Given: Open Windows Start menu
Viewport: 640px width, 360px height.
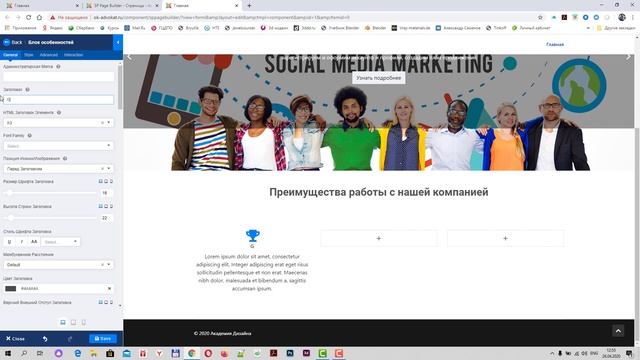Looking at the screenshot, I should [7, 353].
